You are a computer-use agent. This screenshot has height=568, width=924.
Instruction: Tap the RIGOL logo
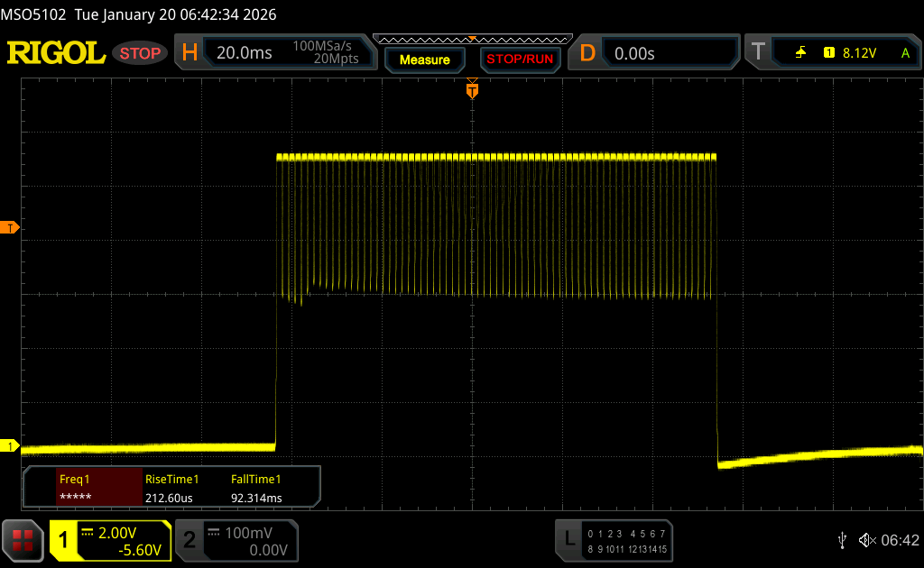point(56,53)
